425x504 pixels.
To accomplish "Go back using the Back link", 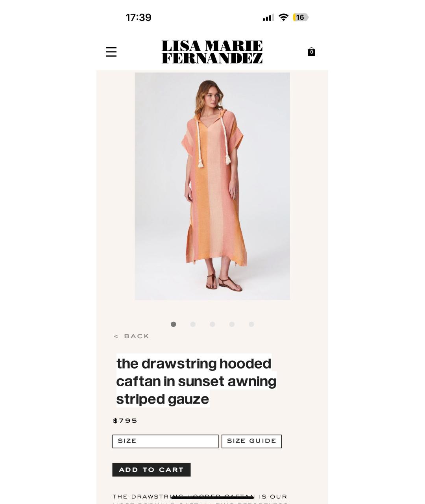I will [131, 336].
